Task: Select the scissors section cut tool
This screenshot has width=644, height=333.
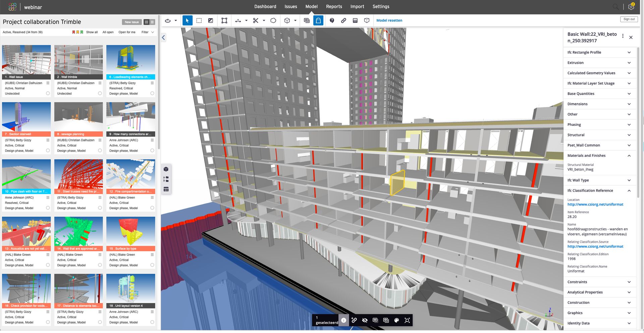Action: pos(256,20)
